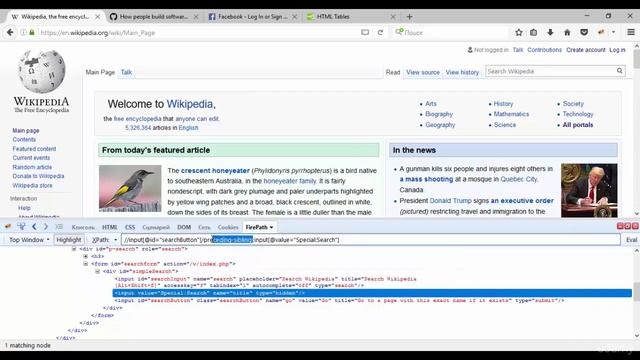Click the Firebug bug icon in the panel toolbar
Screen dimensions: 640x360
pyautogui.click(x=8, y=227)
